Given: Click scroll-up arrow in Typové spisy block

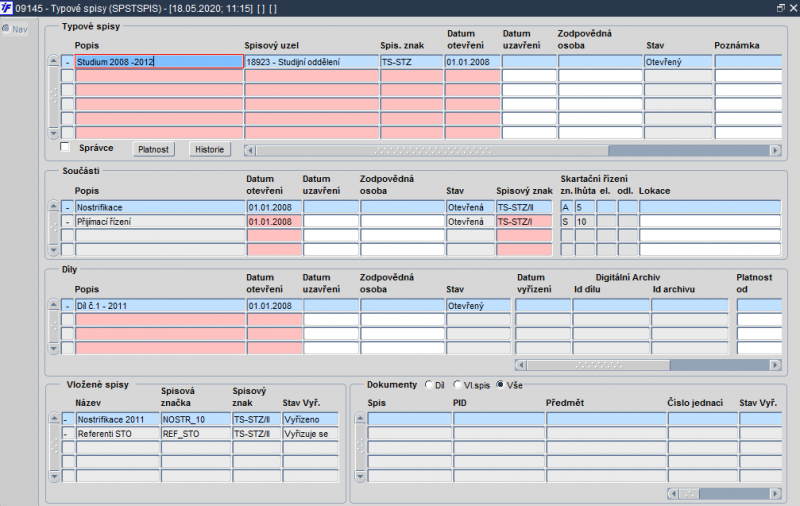Looking at the screenshot, I should [x=54, y=61].
